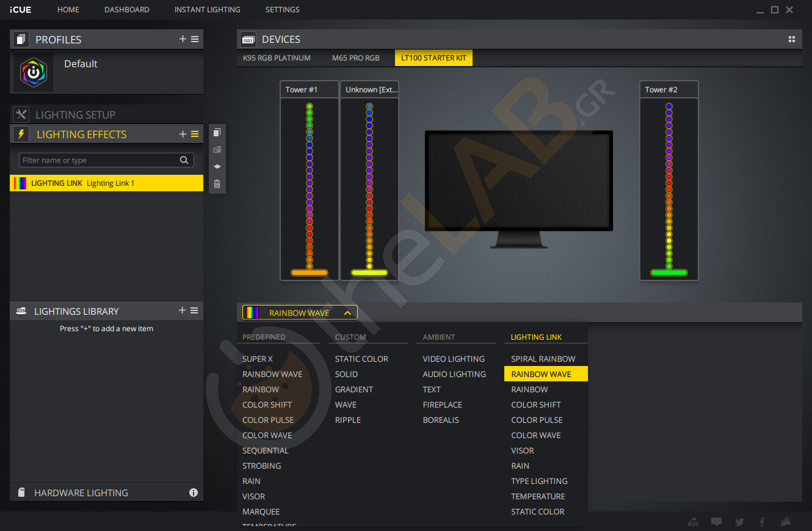Add a new profile with plus icon
The image size is (812, 531).
(183, 39)
